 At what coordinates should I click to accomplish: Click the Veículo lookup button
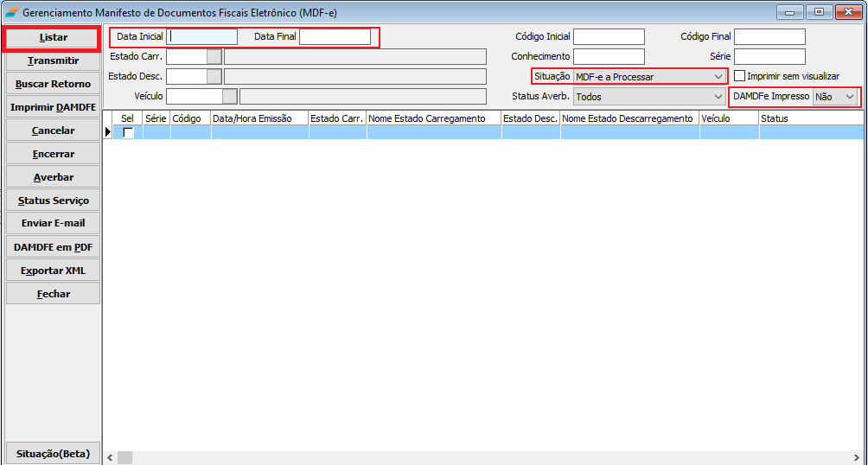pos(230,96)
